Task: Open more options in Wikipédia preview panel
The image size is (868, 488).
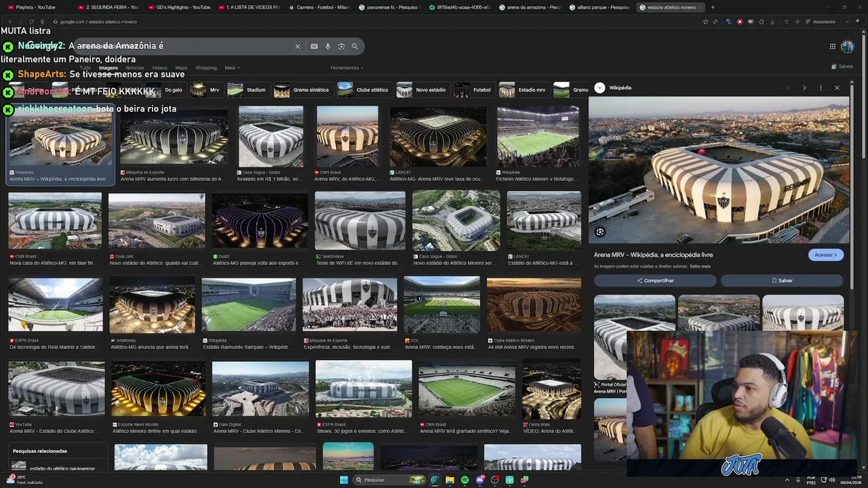Action: pyautogui.click(x=821, y=88)
